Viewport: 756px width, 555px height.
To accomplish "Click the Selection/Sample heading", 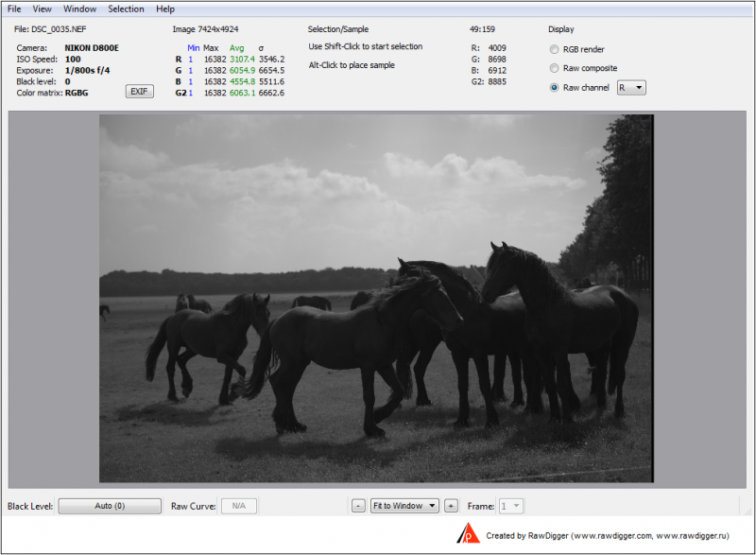I will (338, 29).
